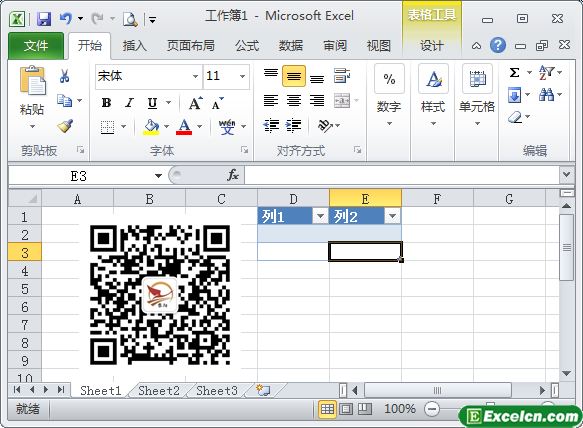This screenshot has height=428, width=583.
Task: Align text left
Action: pyautogui.click(x=271, y=100)
